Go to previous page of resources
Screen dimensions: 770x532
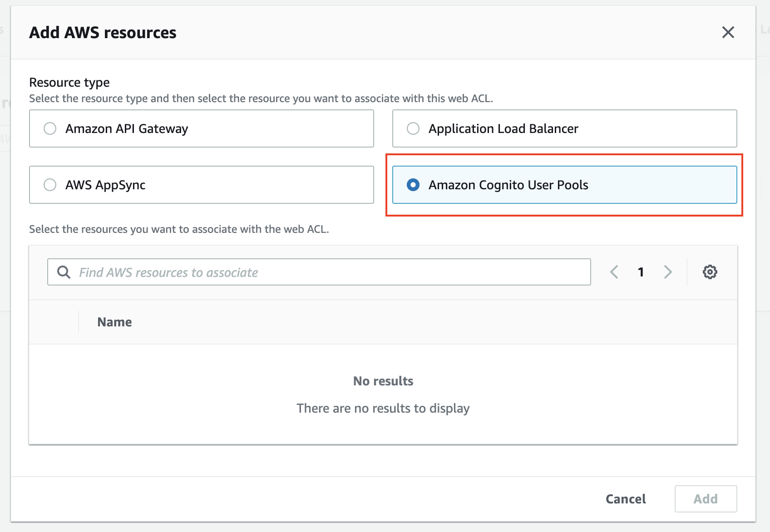coord(614,272)
